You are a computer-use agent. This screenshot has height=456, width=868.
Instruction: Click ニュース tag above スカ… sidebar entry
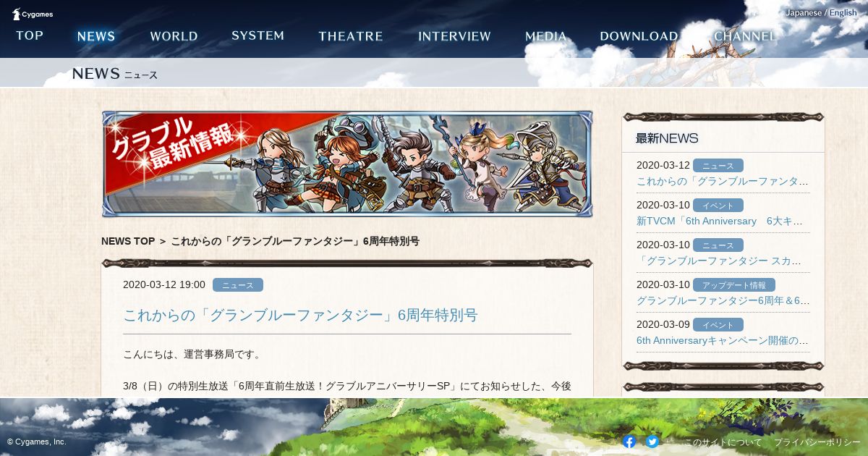click(x=718, y=245)
